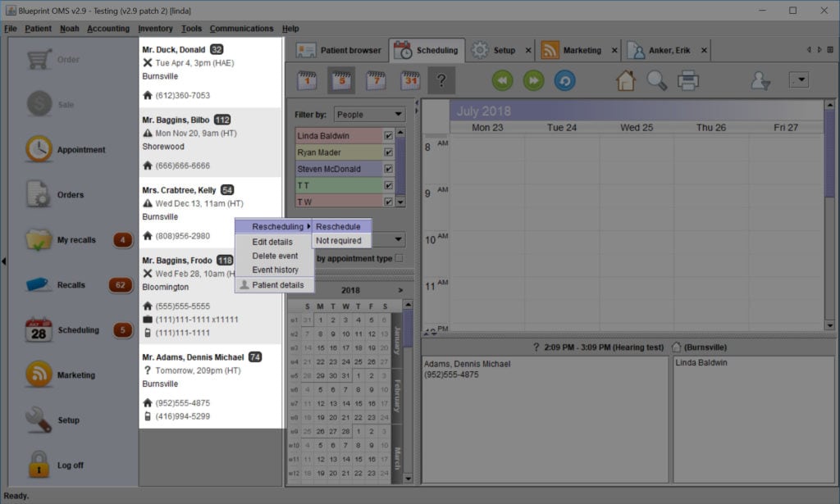The width and height of the screenshot is (840, 504).
Task: Select Delete event from context menu
Action: click(273, 256)
